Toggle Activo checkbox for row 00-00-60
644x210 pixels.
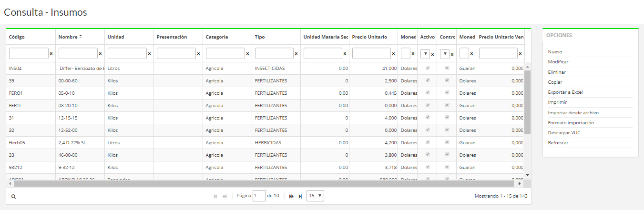[x=428, y=80]
